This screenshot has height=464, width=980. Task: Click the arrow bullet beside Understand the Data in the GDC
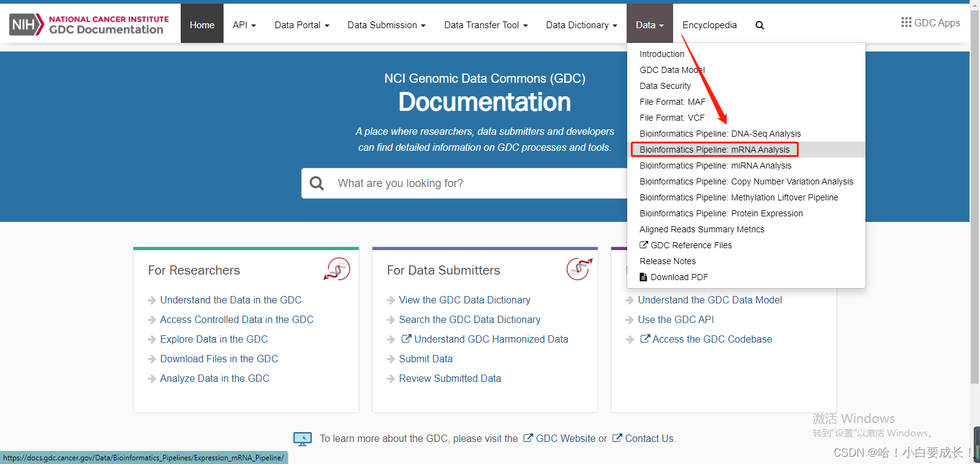(152, 300)
